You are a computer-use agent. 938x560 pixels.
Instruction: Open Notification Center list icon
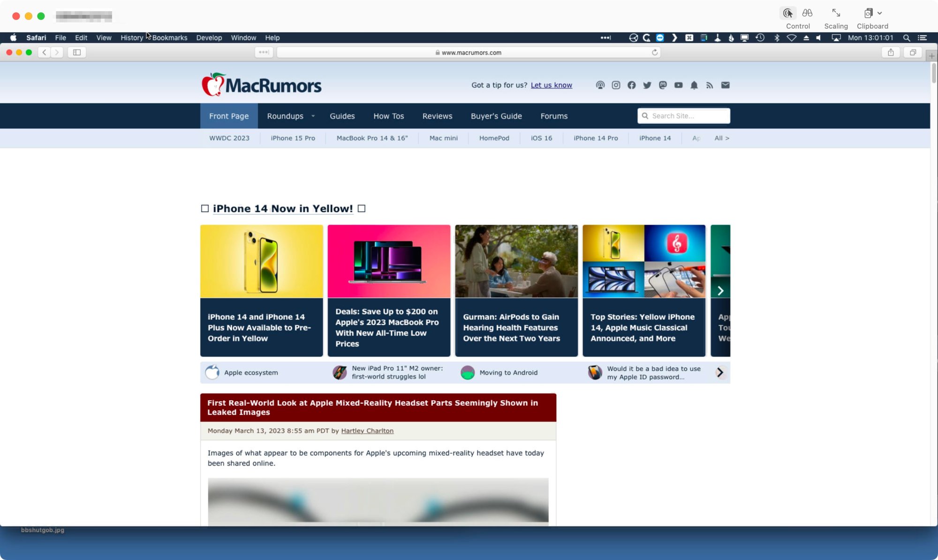pos(923,38)
